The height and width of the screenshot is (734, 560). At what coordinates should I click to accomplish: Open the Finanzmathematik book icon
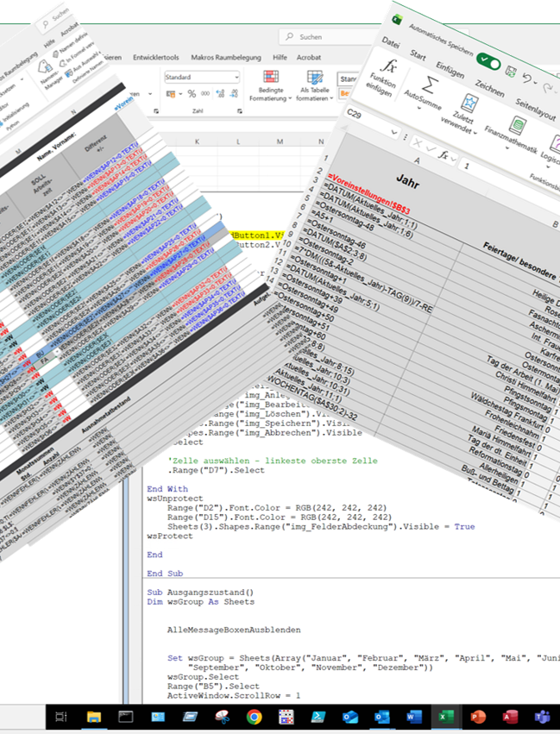tap(518, 125)
